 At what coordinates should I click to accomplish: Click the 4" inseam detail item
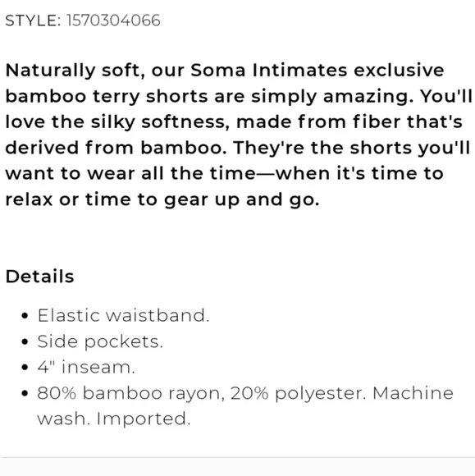point(86,367)
